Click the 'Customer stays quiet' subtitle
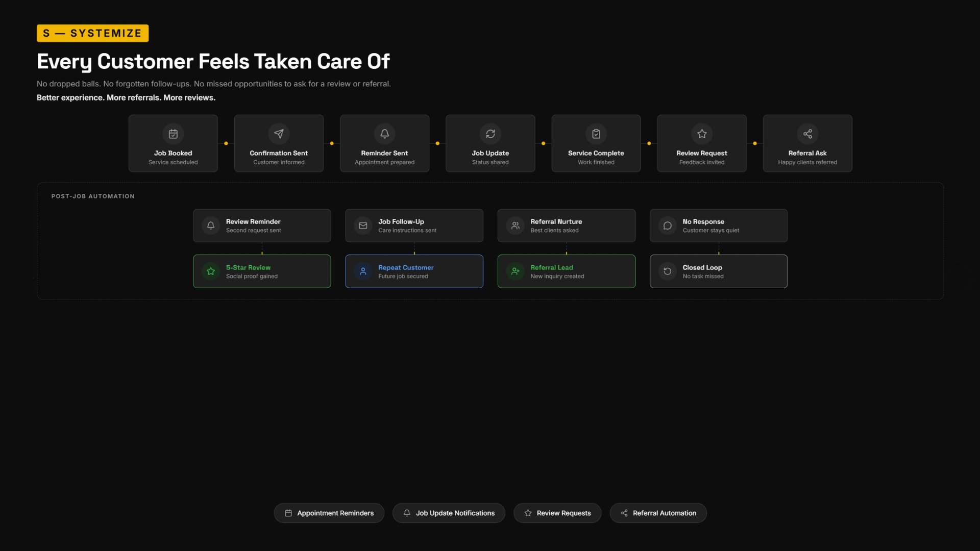 point(710,231)
